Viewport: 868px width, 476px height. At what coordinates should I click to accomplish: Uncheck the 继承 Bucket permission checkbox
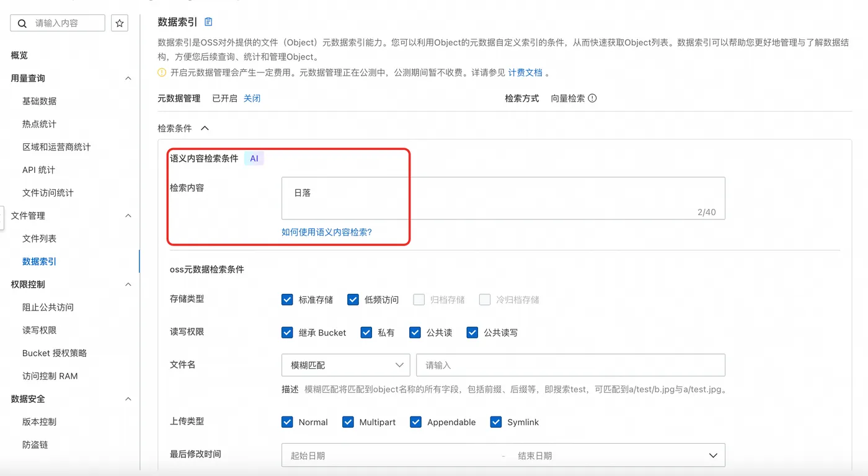(287, 332)
